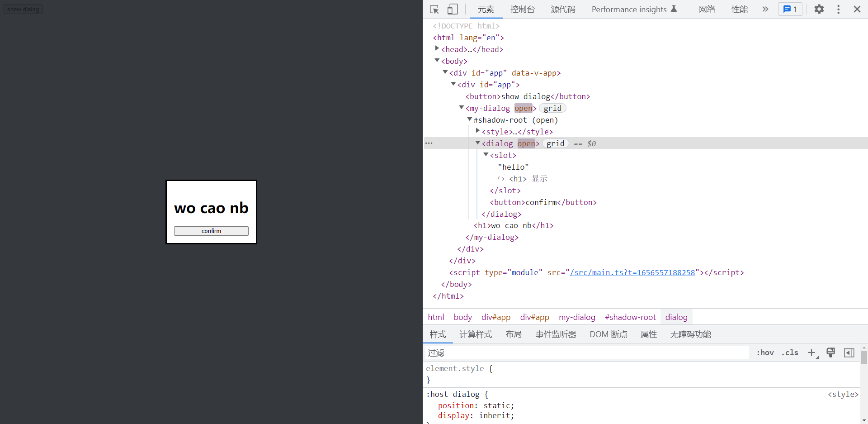
Task: Click the new style rule plus icon
Action: point(812,353)
